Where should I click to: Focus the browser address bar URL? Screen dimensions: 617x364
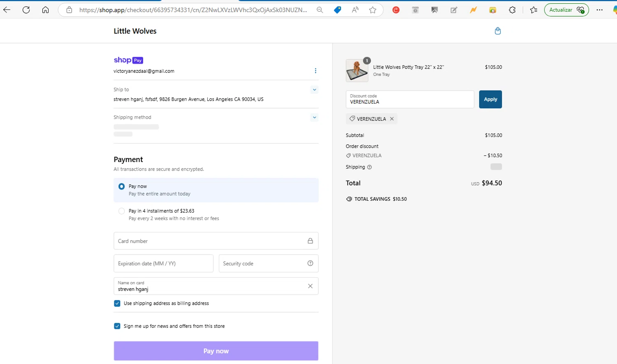[193, 10]
